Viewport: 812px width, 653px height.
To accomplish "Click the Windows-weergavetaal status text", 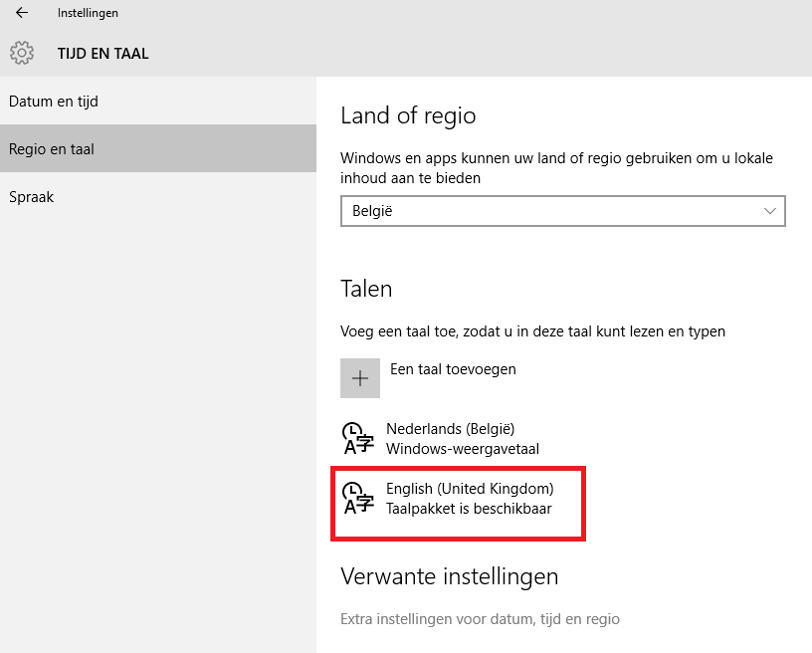I will pyautogui.click(x=463, y=449).
